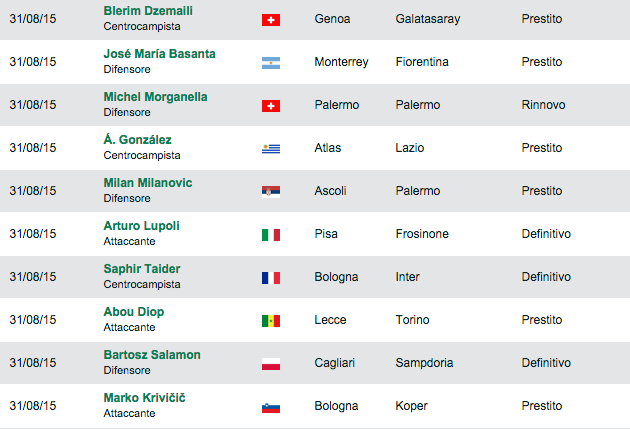Click the French flag beside Saphir Taider
Viewport: 630px width, 429px height.
(270, 277)
